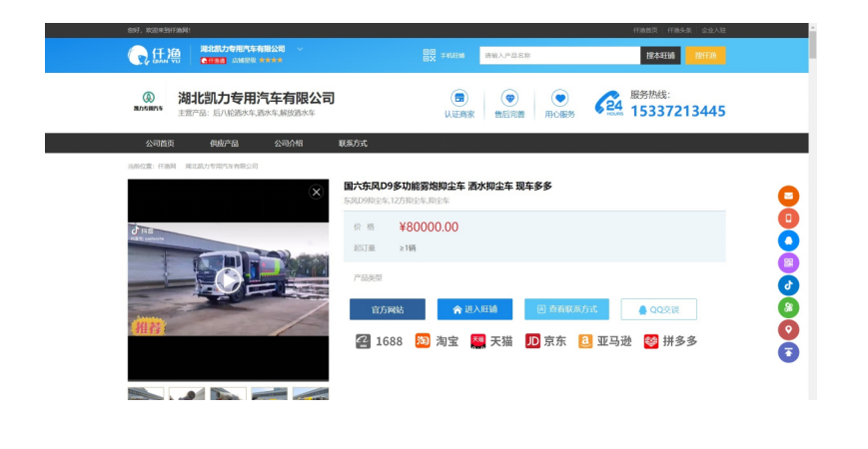Click the 凯力专用汽车 company logo
Viewport: 868px width, 449px height.
[x=149, y=102]
